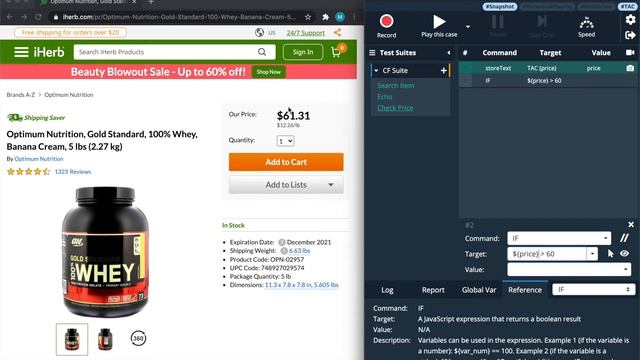This screenshot has height=360, width=640.
Task: Go back in the browser
Action: click(x=9, y=17)
